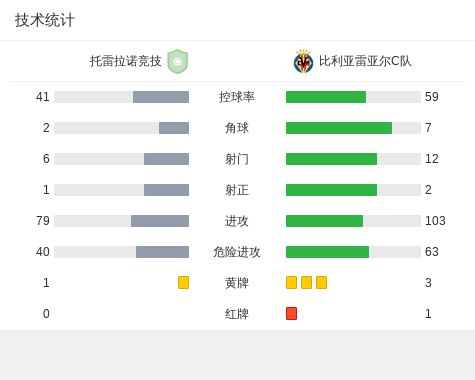Click the green corner kicks bar

339,128
